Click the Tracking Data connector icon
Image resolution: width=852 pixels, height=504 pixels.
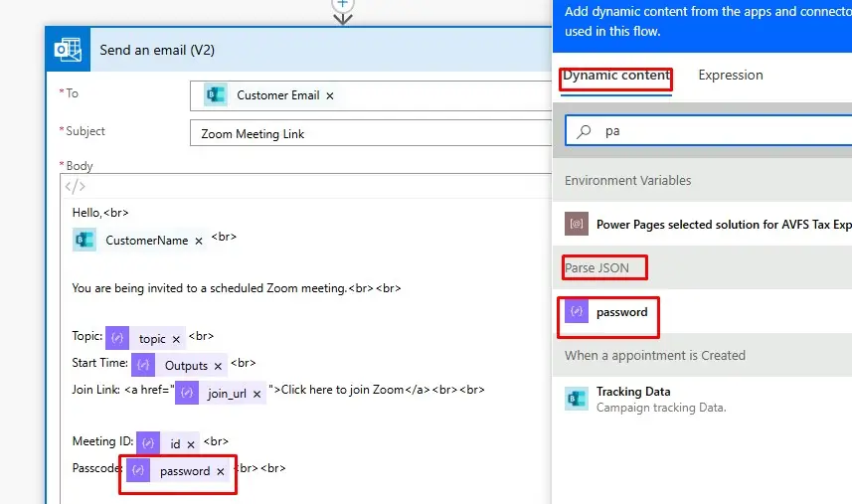(x=577, y=399)
